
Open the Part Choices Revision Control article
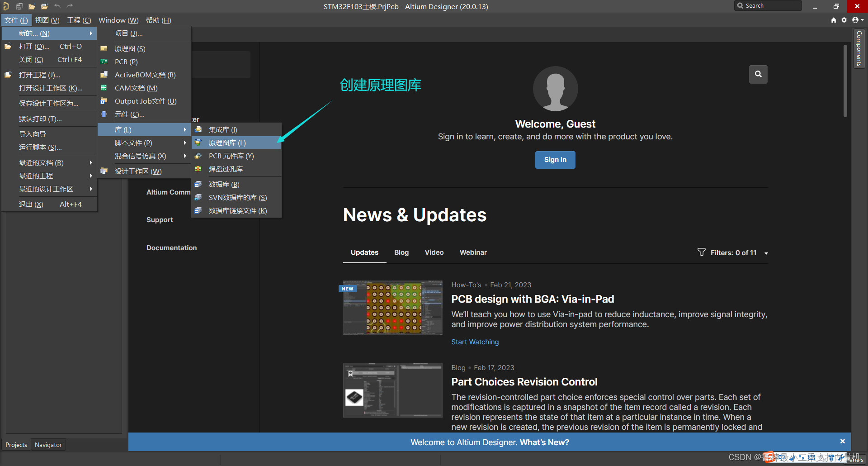tap(524, 382)
